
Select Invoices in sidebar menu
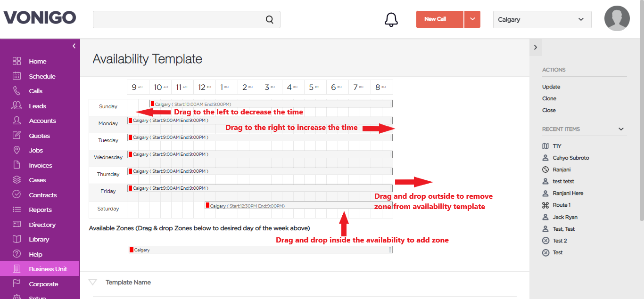[41, 165]
